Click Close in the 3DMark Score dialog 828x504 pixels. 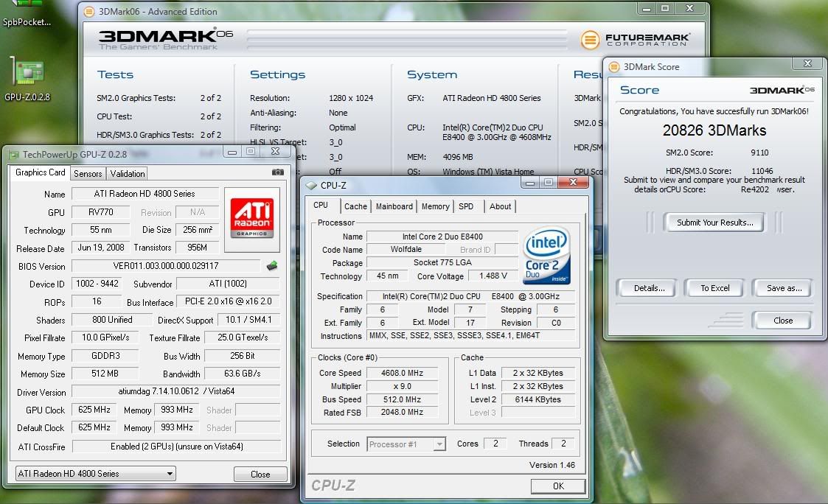(x=782, y=321)
